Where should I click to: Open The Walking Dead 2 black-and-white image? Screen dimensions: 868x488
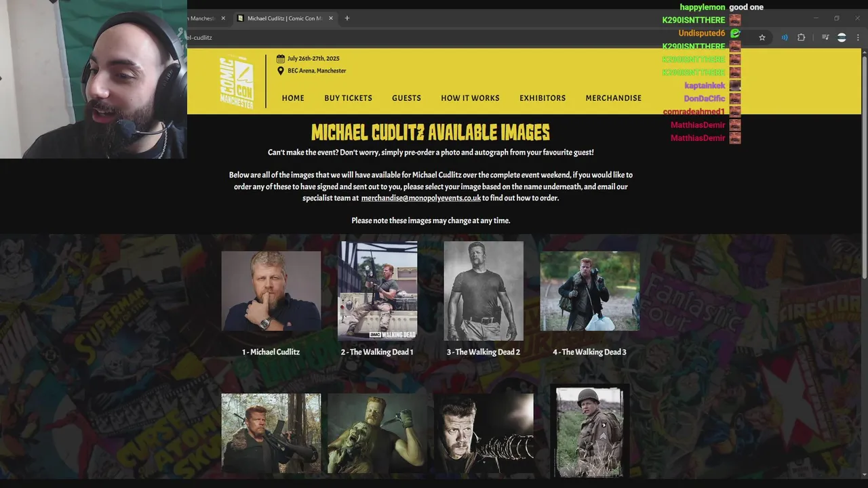click(484, 291)
